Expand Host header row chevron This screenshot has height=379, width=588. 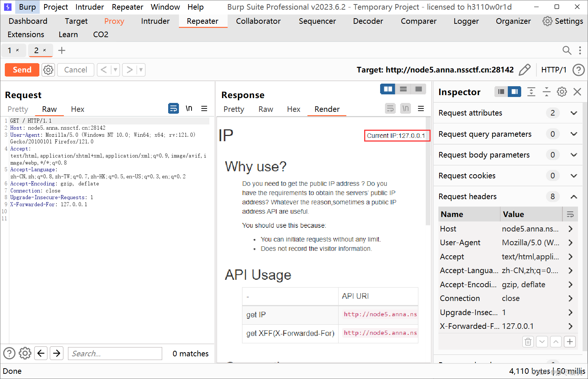(x=571, y=229)
